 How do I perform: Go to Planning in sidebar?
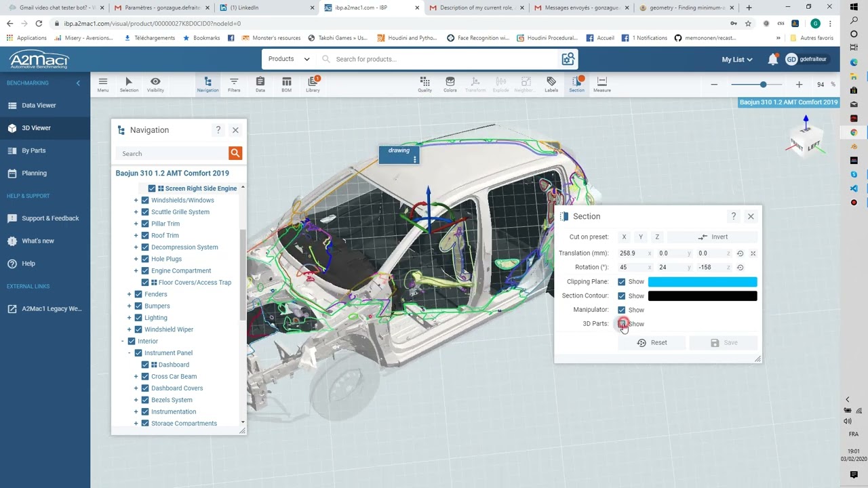[34, 173]
